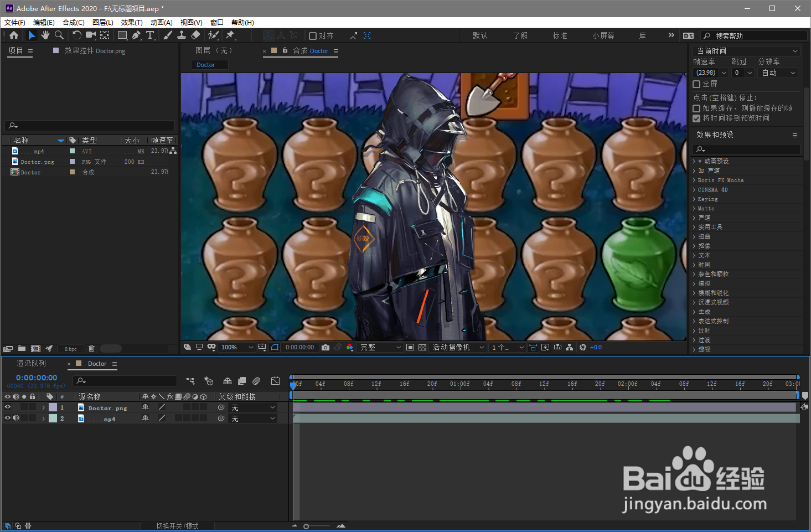Select the Rotation tool
The height and width of the screenshot is (532, 811).
click(x=76, y=35)
